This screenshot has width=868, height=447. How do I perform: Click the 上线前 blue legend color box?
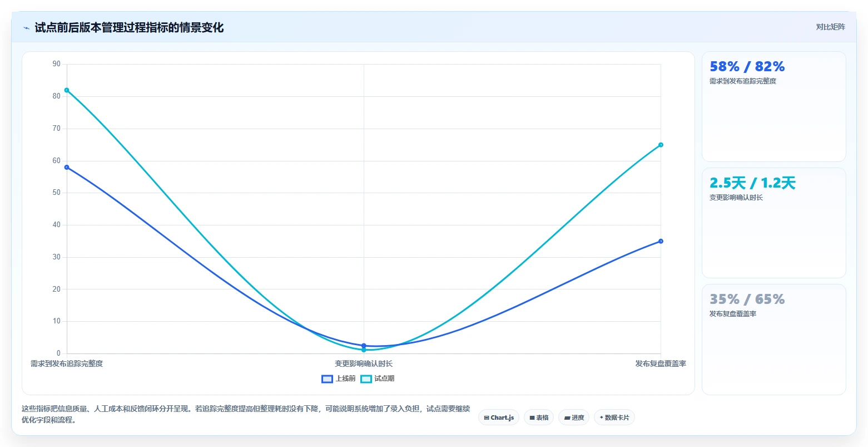click(327, 379)
